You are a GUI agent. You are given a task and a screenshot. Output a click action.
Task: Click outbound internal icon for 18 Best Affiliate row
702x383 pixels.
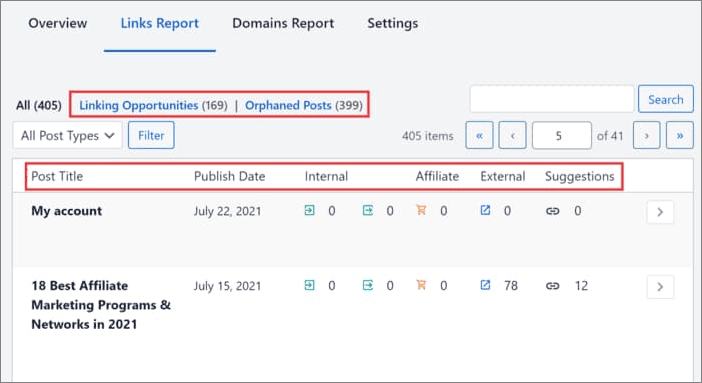368,285
